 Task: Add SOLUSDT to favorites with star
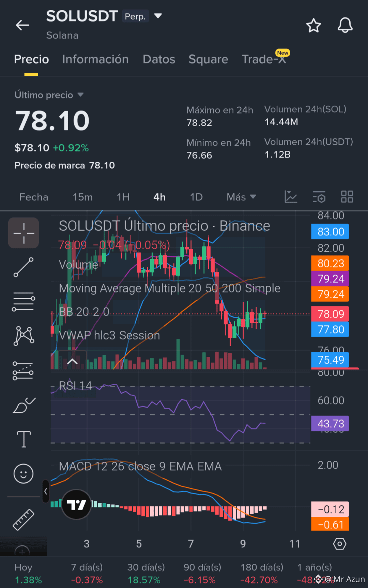click(313, 26)
